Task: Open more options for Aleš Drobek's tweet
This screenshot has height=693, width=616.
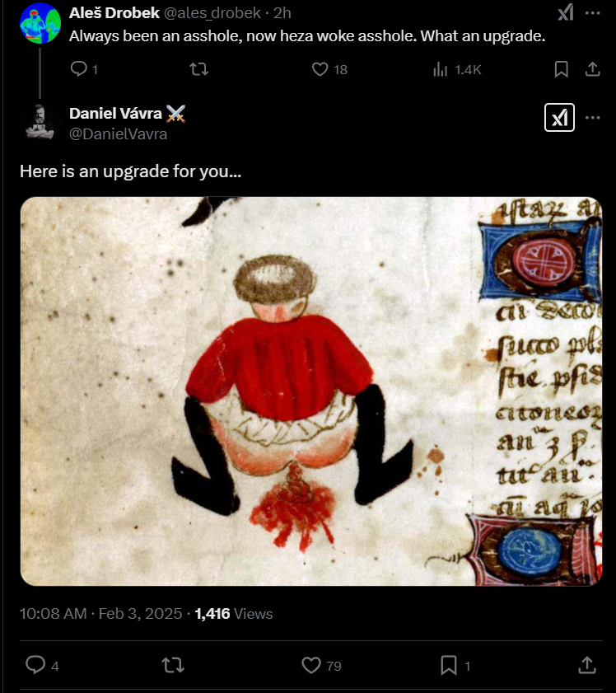Action: pyautogui.click(x=593, y=13)
